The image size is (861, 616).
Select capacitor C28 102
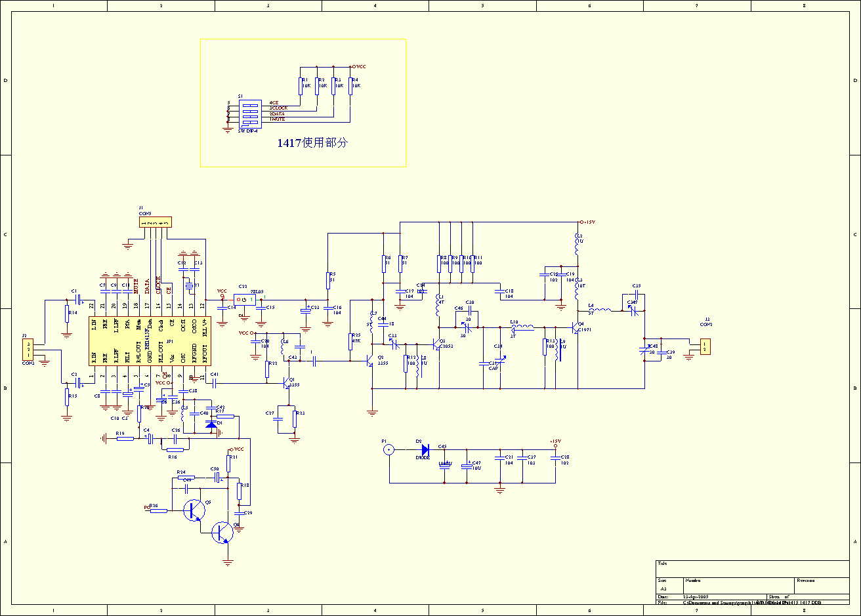[x=556, y=458]
